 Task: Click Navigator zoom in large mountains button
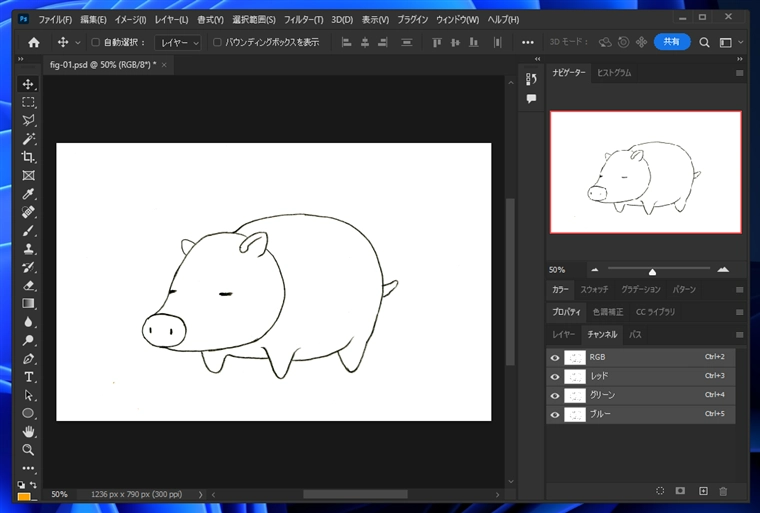click(x=723, y=270)
